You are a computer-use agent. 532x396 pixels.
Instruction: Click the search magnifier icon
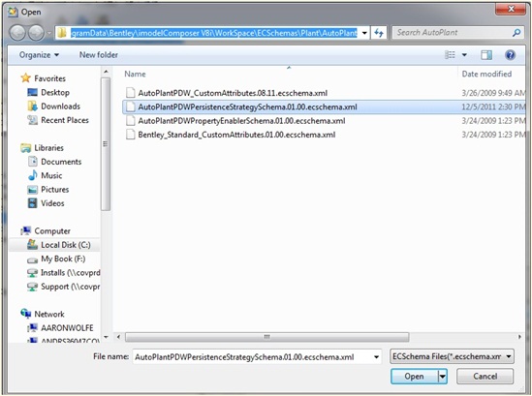tap(516, 33)
